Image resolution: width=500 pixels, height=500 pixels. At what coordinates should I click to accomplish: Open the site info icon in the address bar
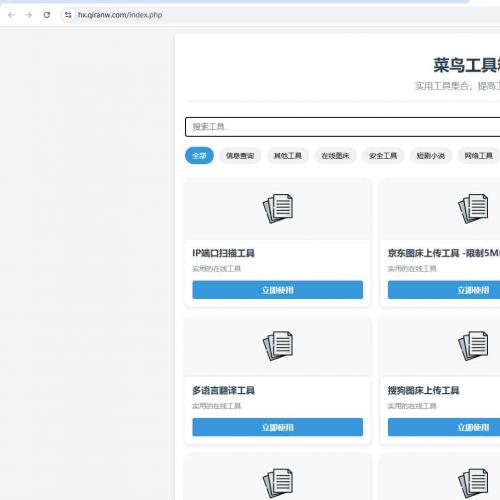pyautogui.click(x=68, y=15)
